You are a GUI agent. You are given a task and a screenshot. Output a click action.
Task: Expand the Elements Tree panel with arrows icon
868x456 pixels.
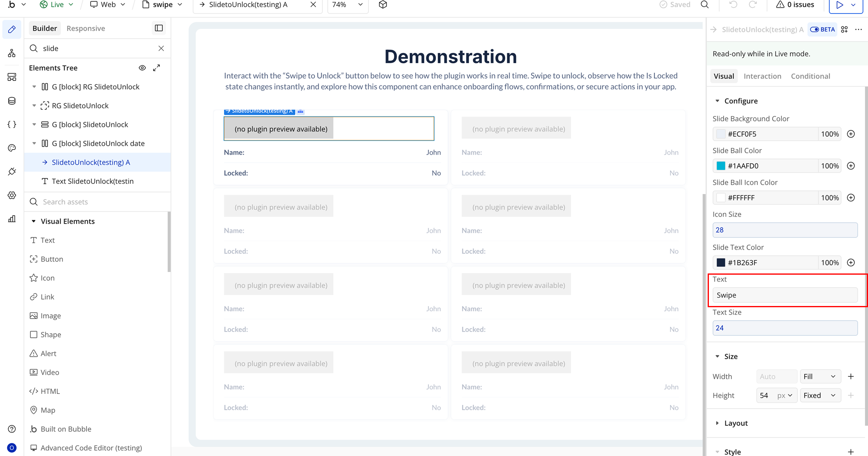pyautogui.click(x=156, y=68)
